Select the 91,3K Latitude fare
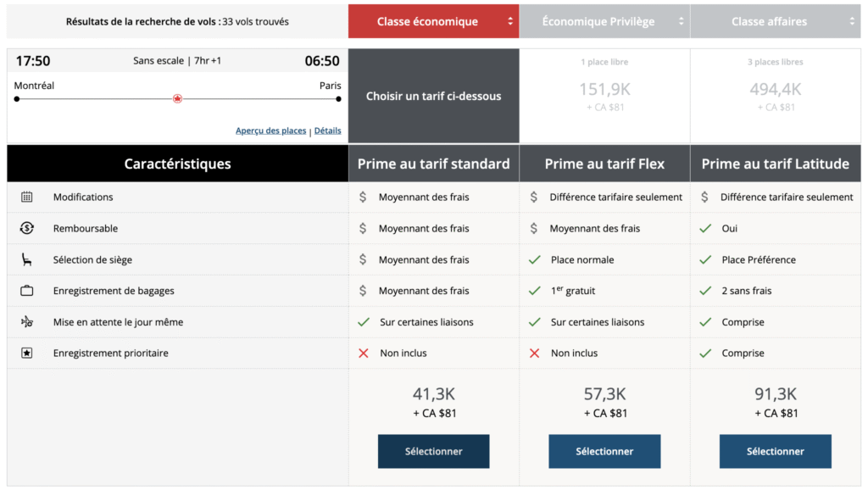This screenshot has height=490, width=868. click(x=775, y=451)
